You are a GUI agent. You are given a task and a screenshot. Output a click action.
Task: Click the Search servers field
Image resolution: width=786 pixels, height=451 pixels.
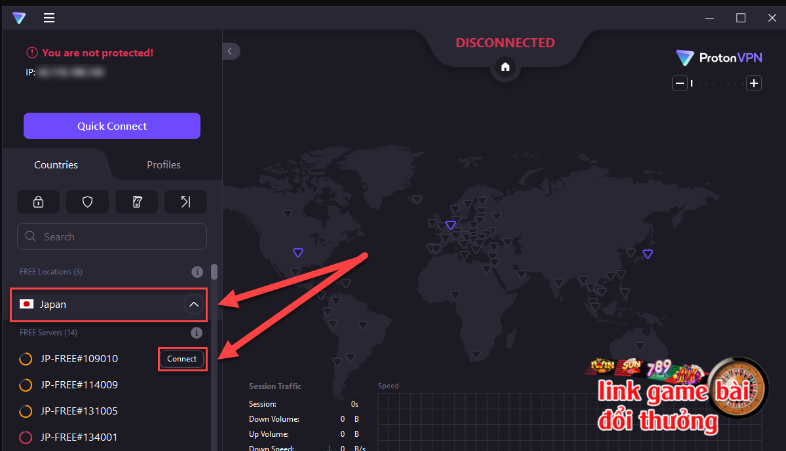pos(112,237)
